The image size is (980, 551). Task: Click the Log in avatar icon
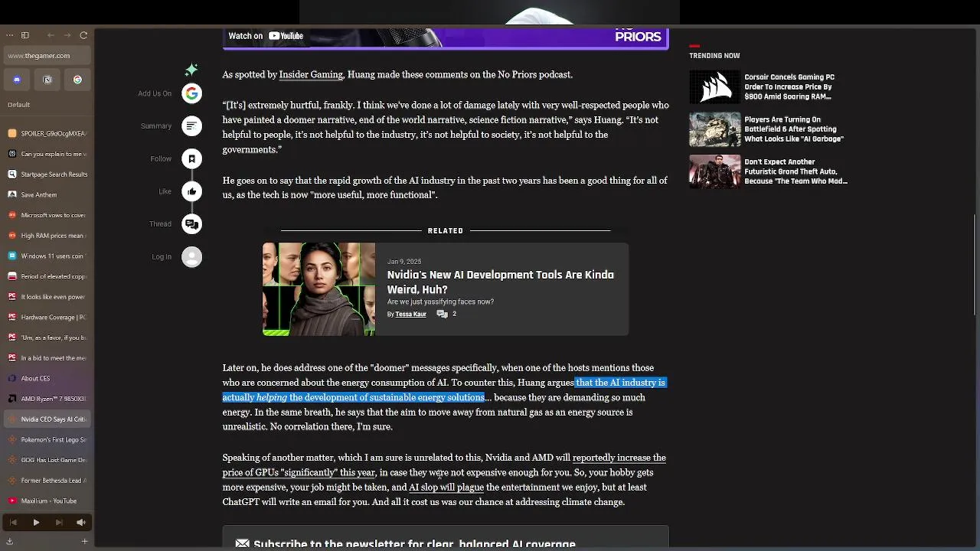[x=191, y=256]
